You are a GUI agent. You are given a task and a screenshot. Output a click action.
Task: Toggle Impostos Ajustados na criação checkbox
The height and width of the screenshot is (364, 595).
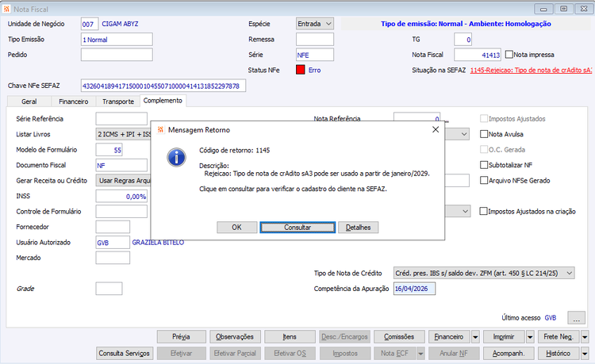pyautogui.click(x=483, y=211)
